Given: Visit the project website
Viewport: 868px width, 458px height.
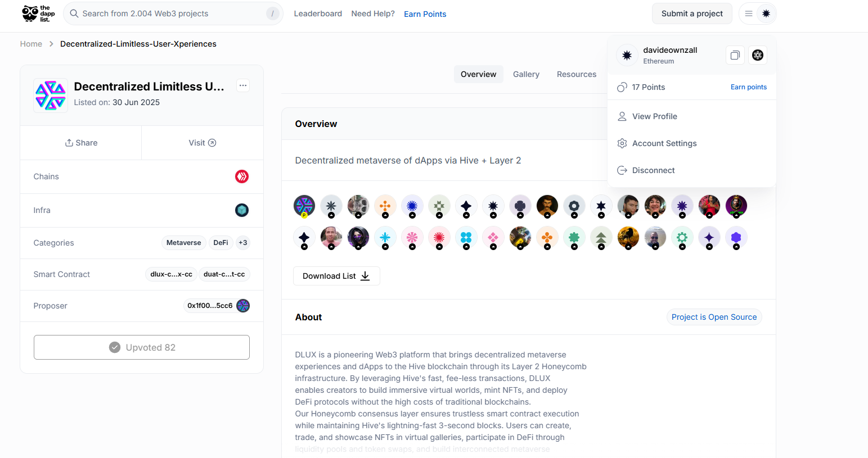Looking at the screenshot, I should coord(203,143).
